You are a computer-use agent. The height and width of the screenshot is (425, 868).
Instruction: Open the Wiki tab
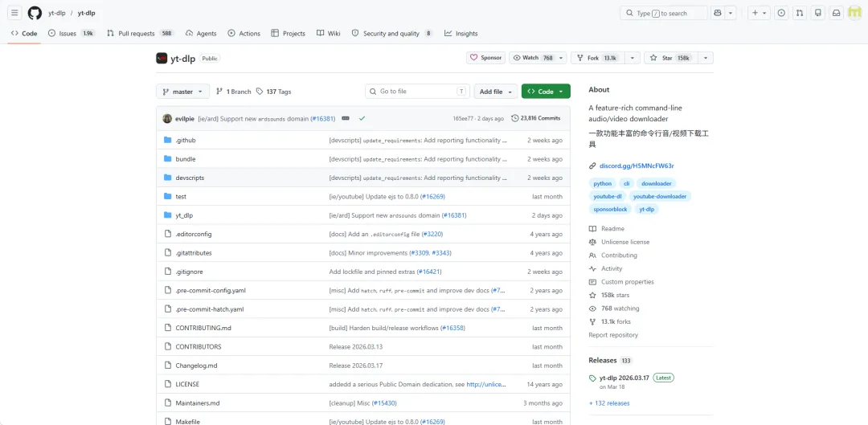(x=328, y=33)
